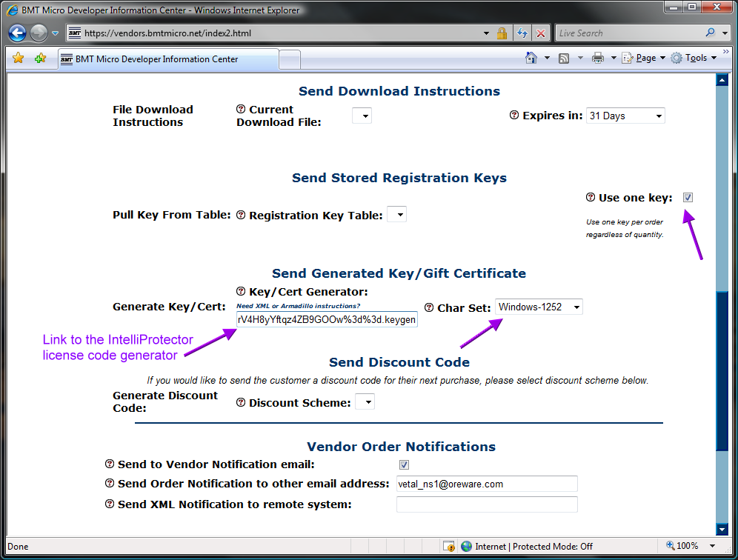Click Need XML or Armadillo instructions link

pyautogui.click(x=298, y=306)
